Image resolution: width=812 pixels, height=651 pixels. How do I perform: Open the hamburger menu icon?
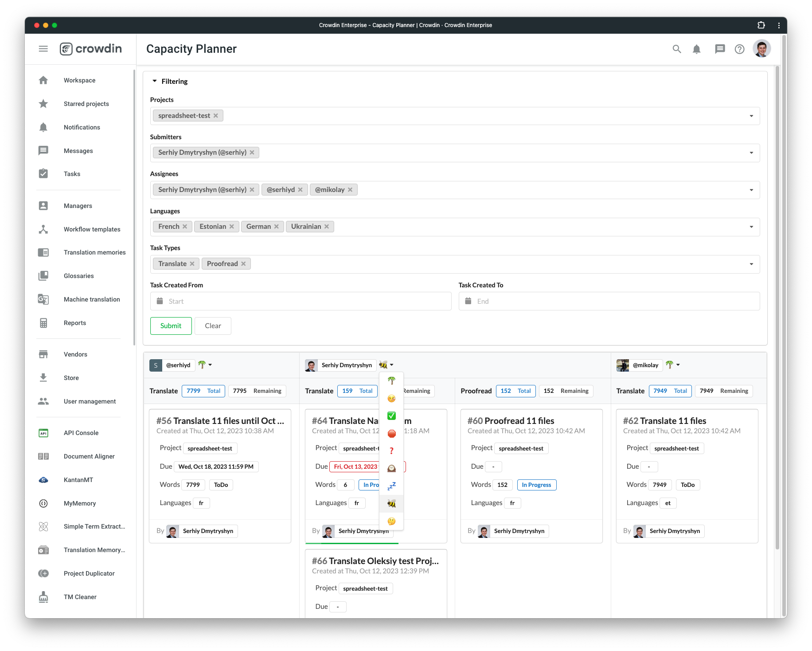click(x=43, y=49)
